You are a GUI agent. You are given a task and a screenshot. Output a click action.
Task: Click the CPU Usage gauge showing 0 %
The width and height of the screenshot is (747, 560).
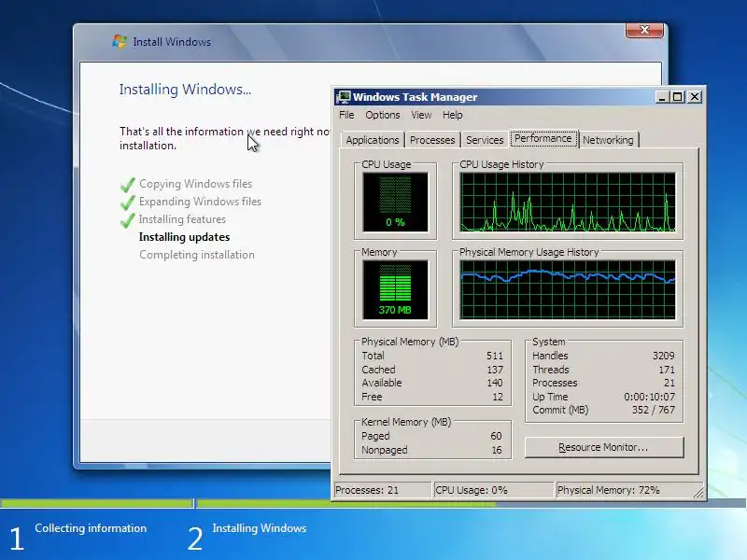[x=395, y=202]
